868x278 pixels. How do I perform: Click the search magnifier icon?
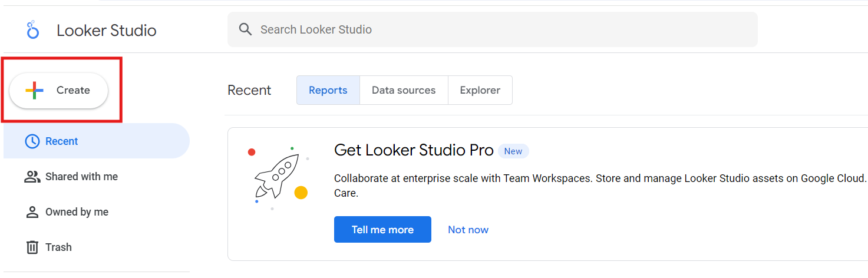coord(245,29)
